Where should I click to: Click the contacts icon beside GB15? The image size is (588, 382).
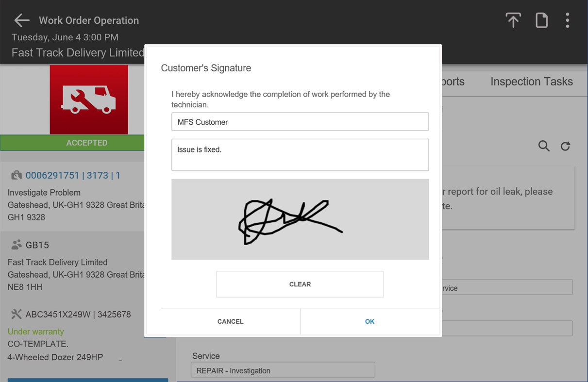pos(15,245)
